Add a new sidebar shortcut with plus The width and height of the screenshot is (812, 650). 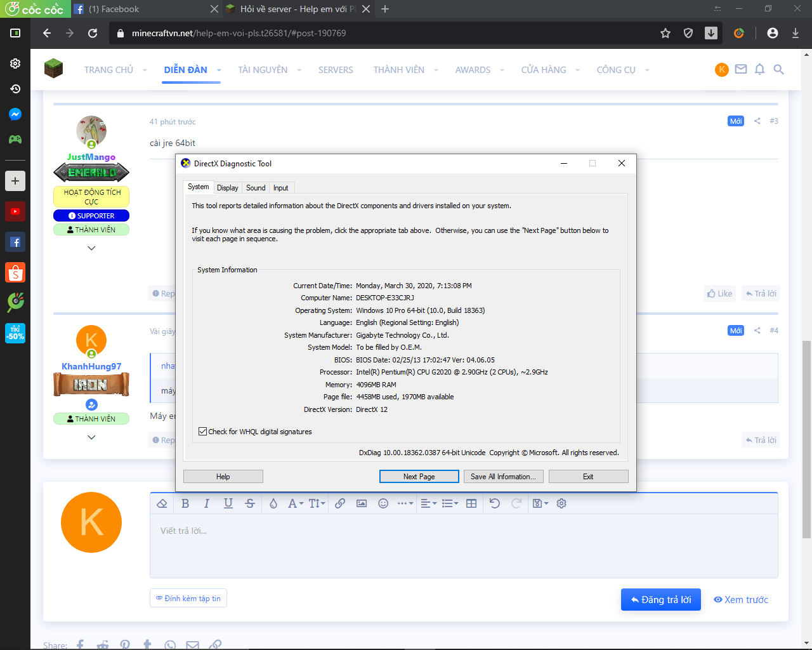(15, 181)
